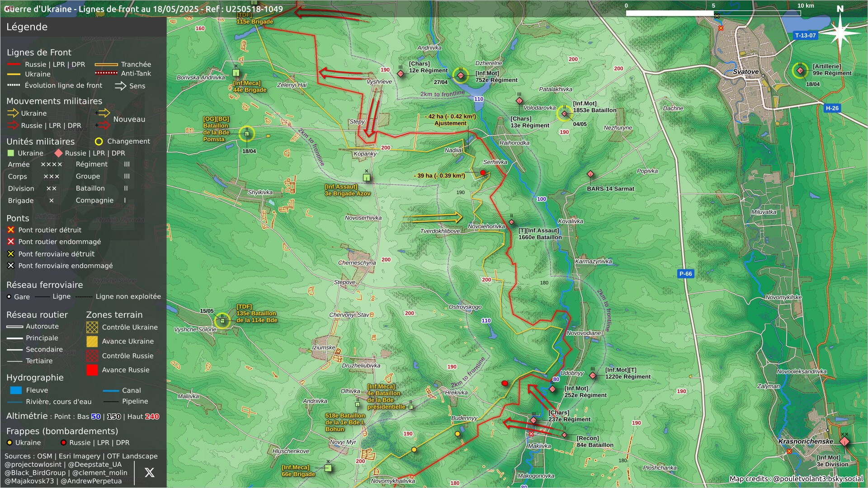Click the 752e Régiment unit diamond marker
Viewport: 868px width, 488px height.
(461, 75)
